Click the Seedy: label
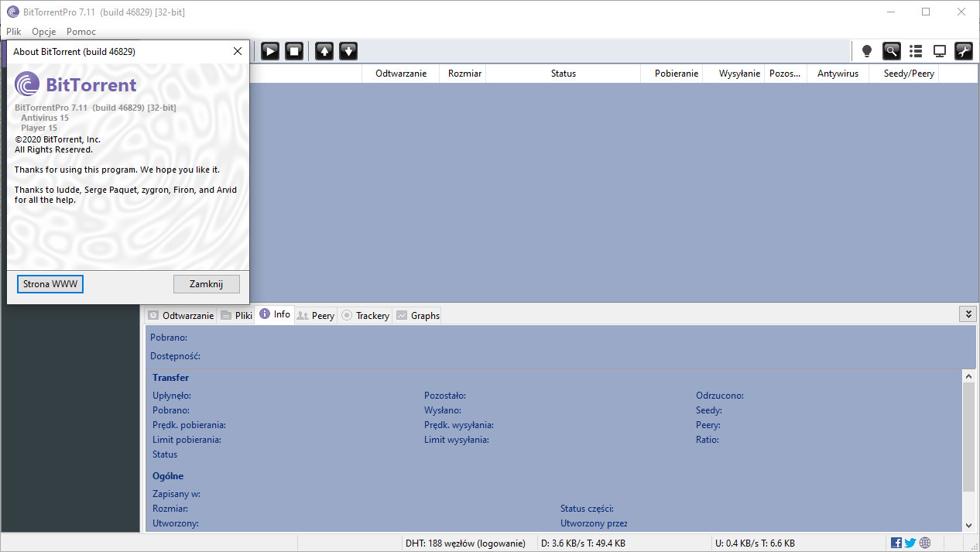Screen dimensions: 980x552 709,410
